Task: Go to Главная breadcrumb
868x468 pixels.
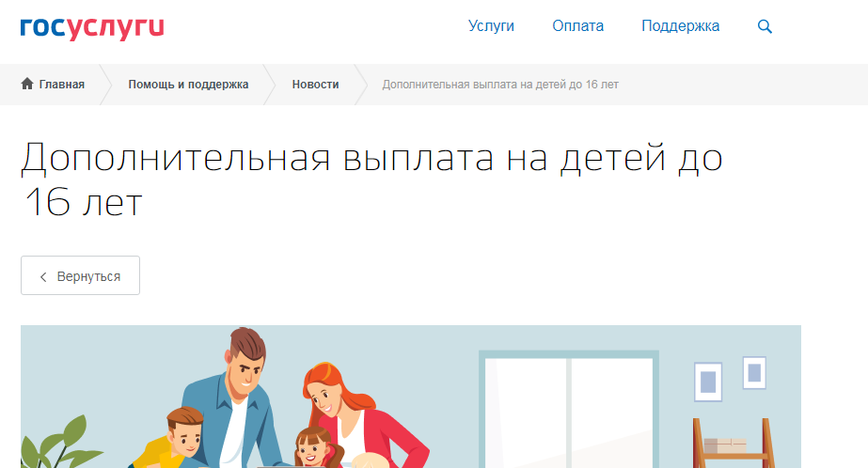Action: point(61,84)
